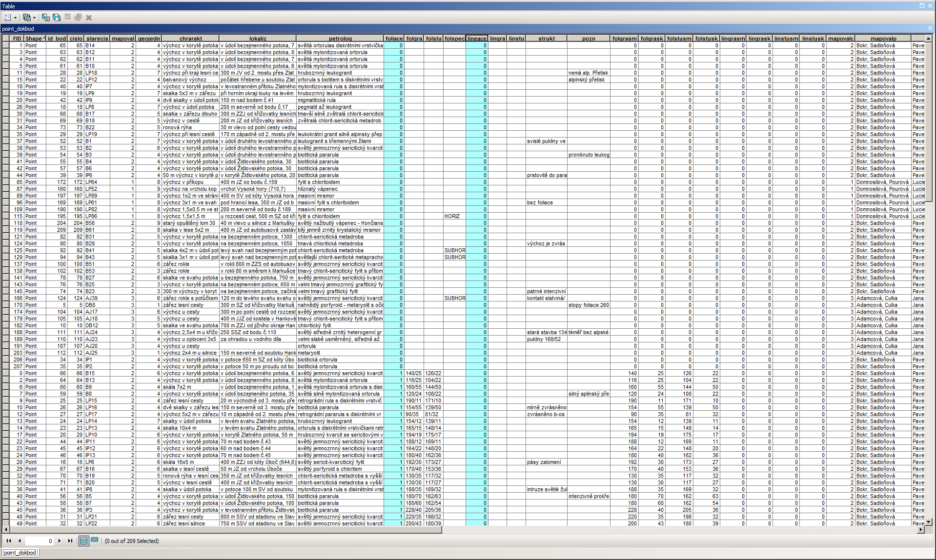Screen dimensions: 936x560
Task: Select the row selector for FID 85
Action: click(x=6, y=182)
